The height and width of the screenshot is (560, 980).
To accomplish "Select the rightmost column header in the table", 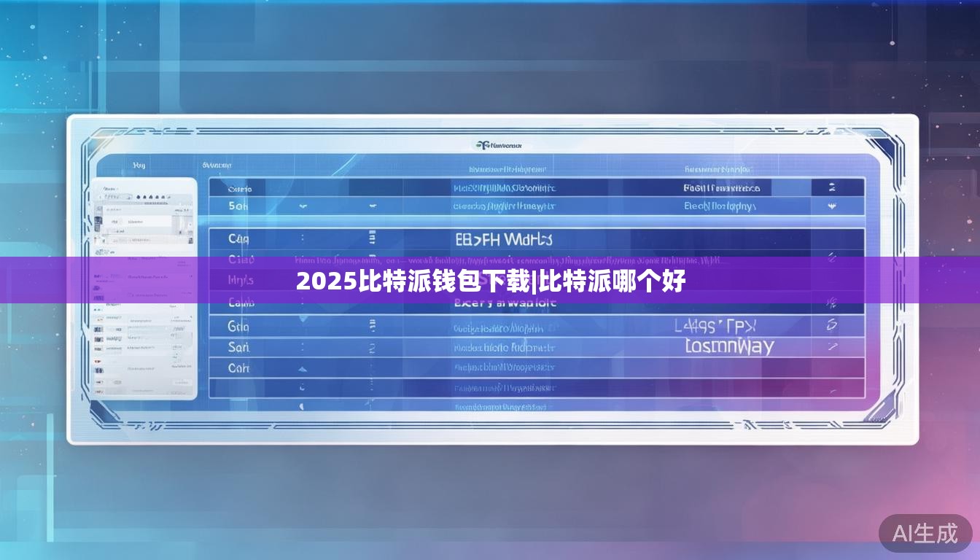I will pyautogui.click(x=717, y=166).
